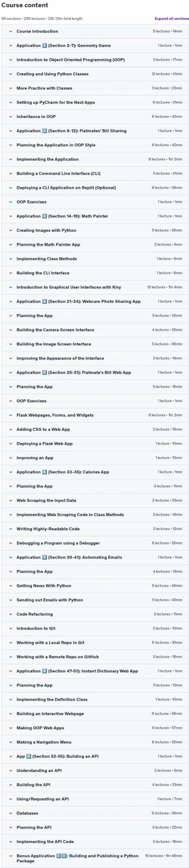Expand the Databases section
The height and width of the screenshot is (868, 189).
[94, 813]
